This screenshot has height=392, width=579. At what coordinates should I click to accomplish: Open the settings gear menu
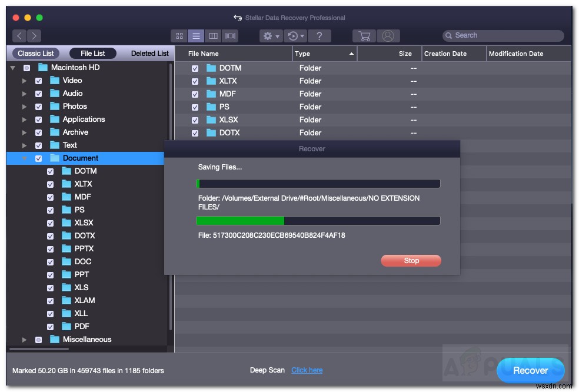click(x=271, y=36)
